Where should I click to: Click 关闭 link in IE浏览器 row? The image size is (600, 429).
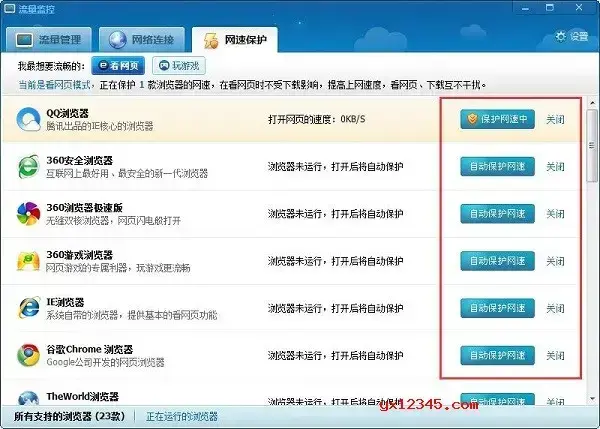point(555,308)
